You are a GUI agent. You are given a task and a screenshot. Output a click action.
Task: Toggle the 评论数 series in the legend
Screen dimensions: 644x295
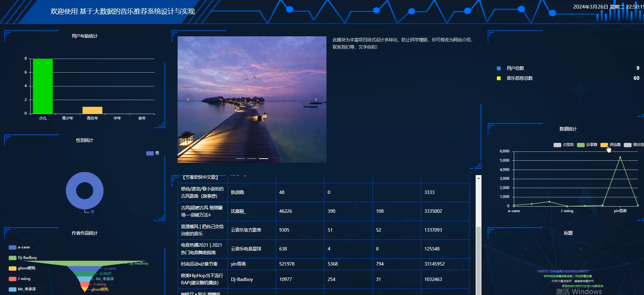coord(611,145)
